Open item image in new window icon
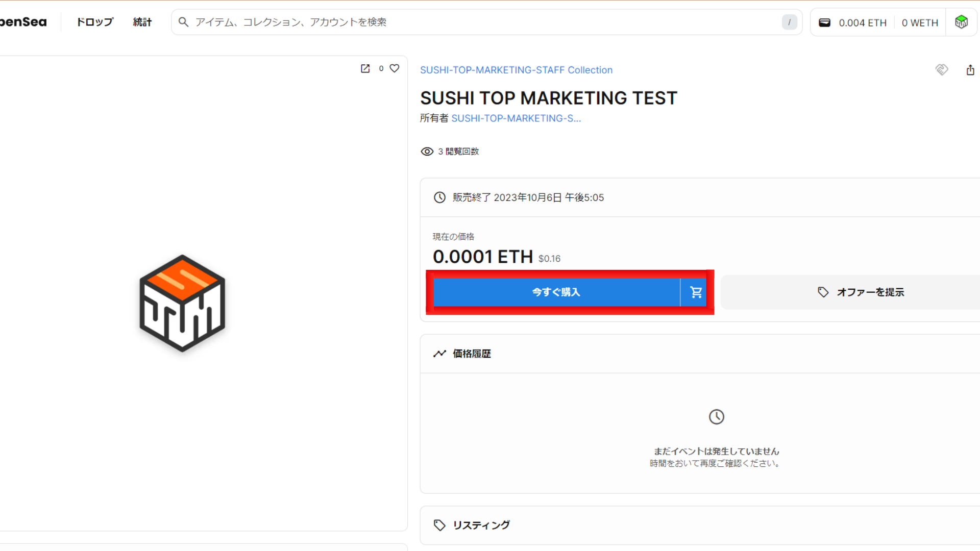Image resolution: width=980 pixels, height=551 pixels. (x=365, y=68)
